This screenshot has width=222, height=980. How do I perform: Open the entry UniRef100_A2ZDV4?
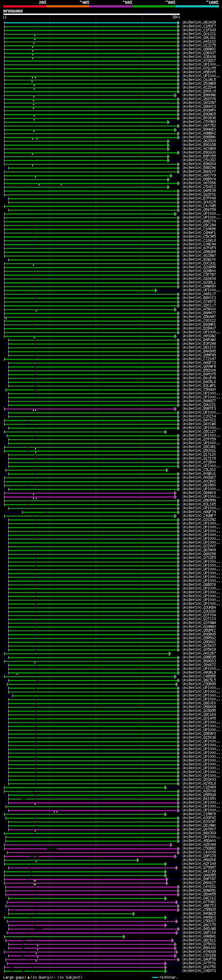(199, 88)
